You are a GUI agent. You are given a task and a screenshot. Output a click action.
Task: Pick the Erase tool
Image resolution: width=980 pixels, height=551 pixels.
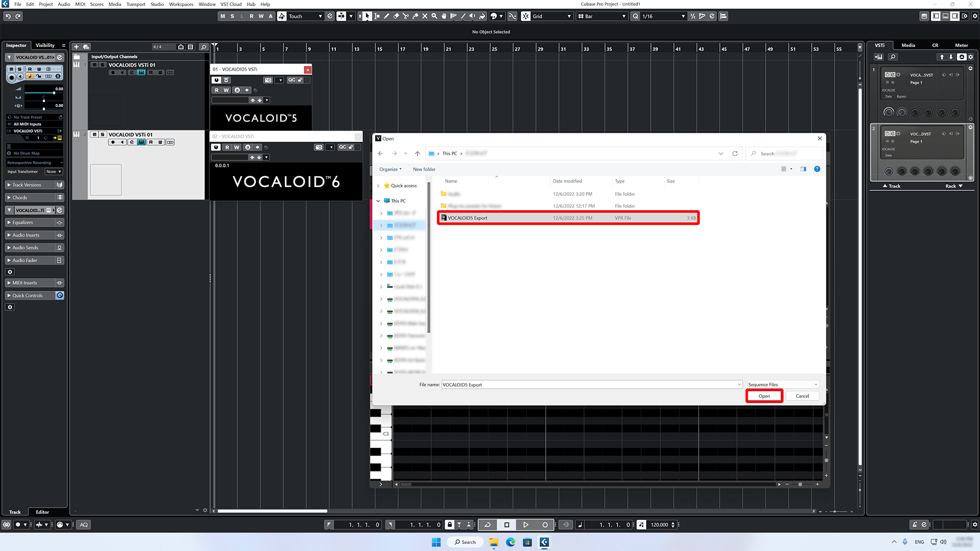click(396, 16)
